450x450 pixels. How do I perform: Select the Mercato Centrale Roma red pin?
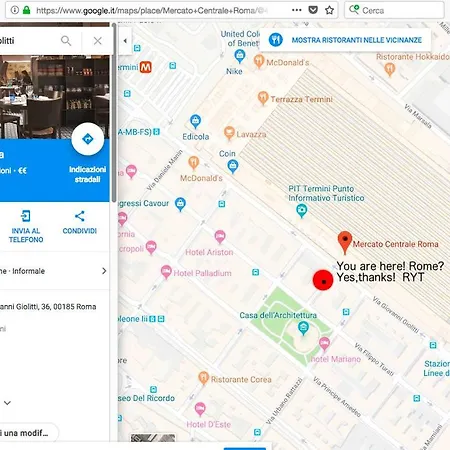345,242
